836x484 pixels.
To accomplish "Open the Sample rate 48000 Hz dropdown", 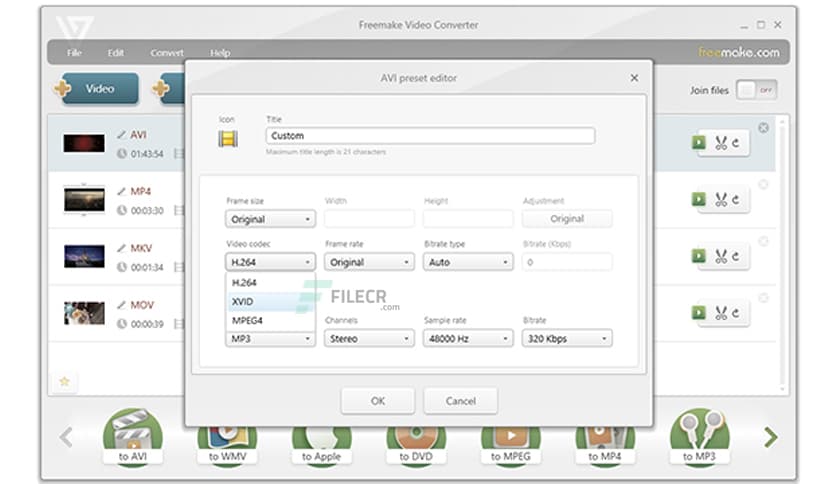I will 468,338.
